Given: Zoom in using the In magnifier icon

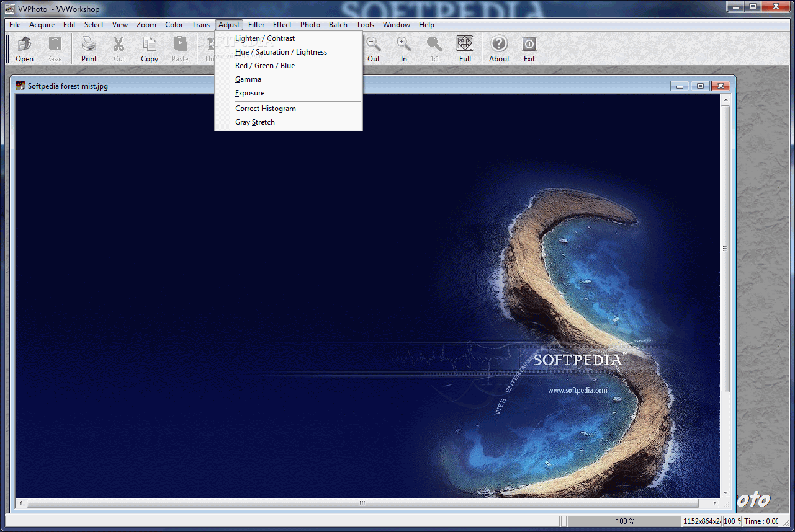Looking at the screenshot, I should click(404, 49).
